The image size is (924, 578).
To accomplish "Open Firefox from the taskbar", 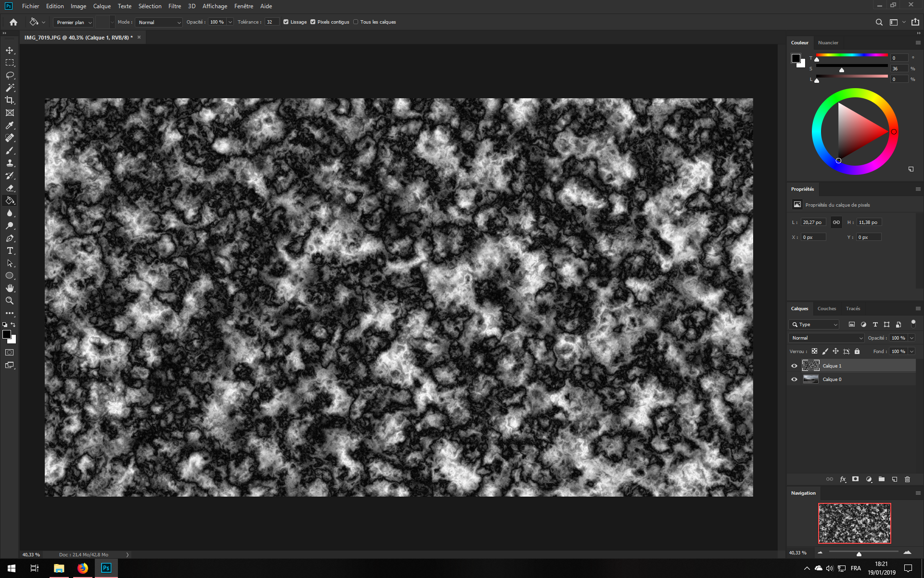I will [83, 568].
